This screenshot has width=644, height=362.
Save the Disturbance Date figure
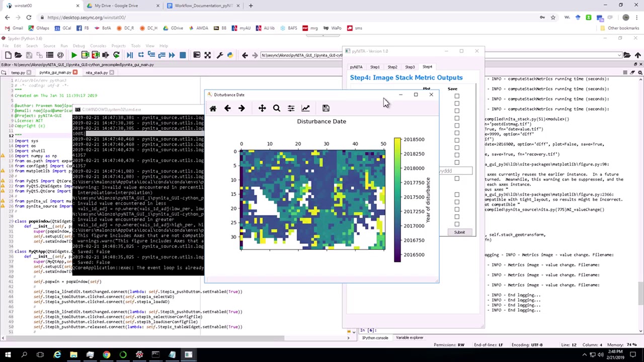[326, 109]
